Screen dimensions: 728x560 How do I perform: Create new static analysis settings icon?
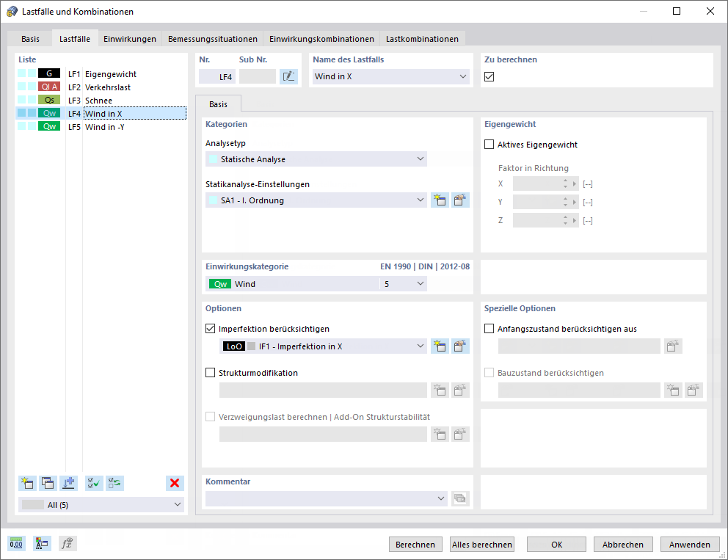pyautogui.click(x=440, y=200)
